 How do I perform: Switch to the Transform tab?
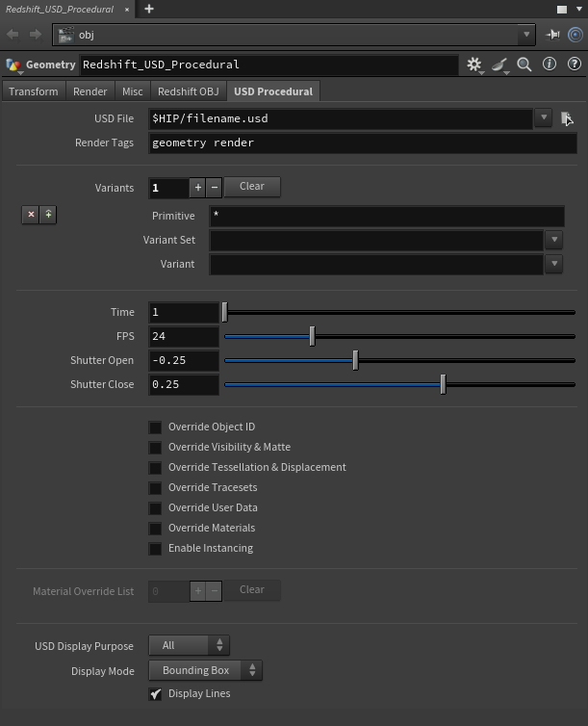coord(34,91)
